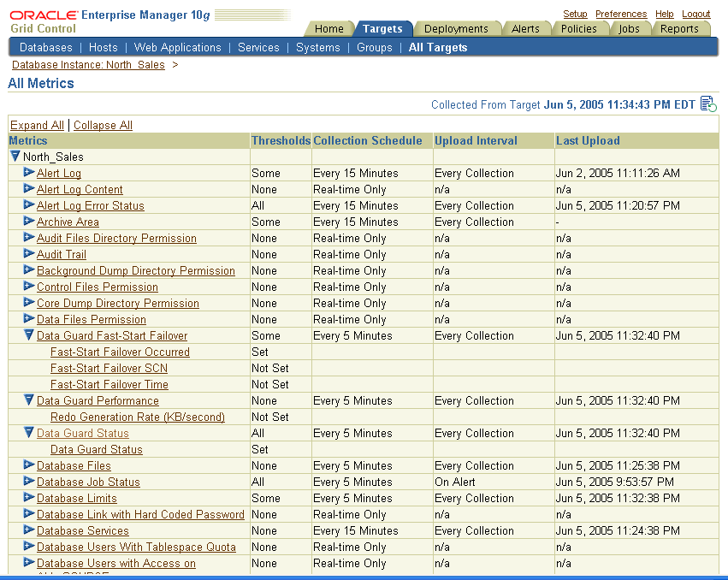Collapse the Data Guard Performance arrow

pyautogui.click(x=29, y=400)
